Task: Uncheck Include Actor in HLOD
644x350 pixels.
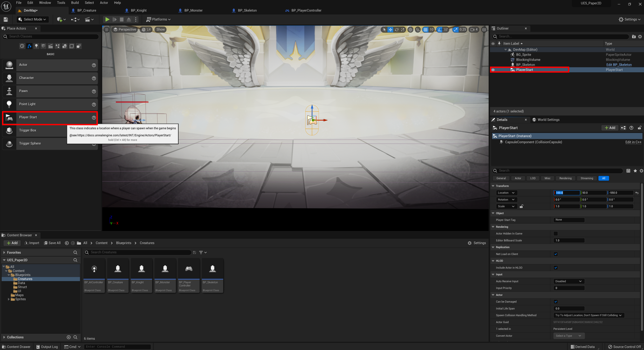Action: coord(555,268)
